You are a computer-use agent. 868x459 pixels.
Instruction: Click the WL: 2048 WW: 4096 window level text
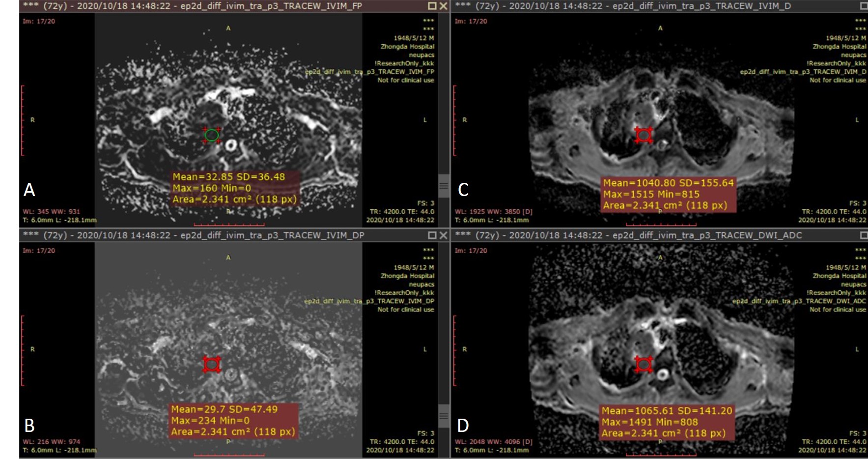pyautogui.click(x=493, y=442)
